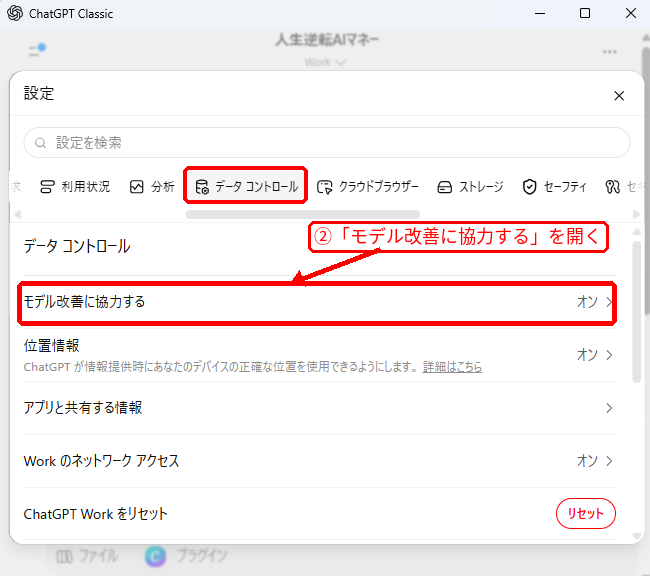Viewport: 650px width, 576px height.
Task: Click オン value on Work のネットワーク row
Action: pos(587,461)
